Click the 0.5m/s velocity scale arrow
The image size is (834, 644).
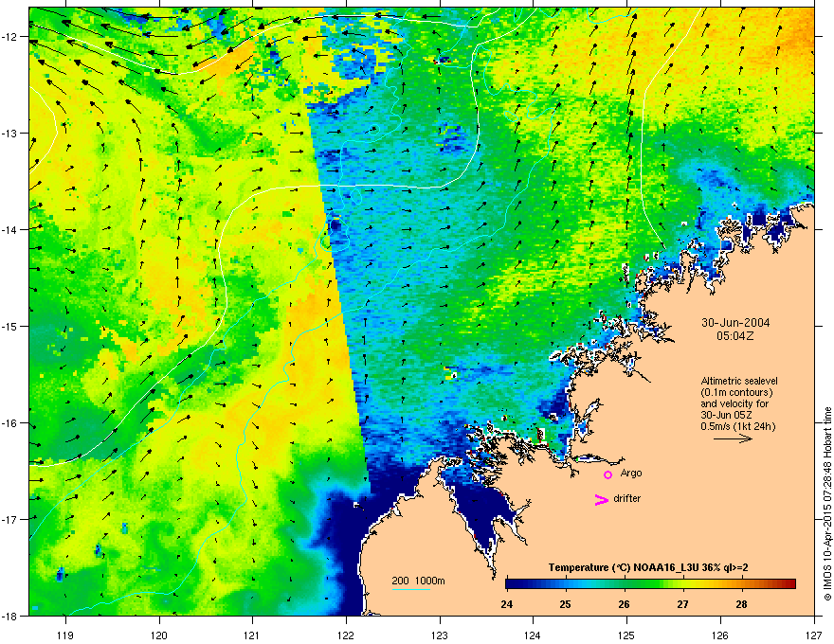click(733, 438)
